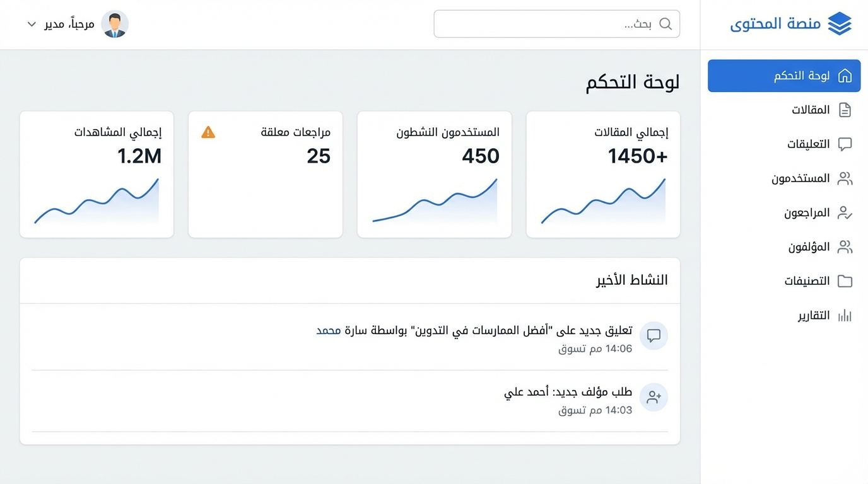Viewport: 868px width, 484px height.
Task: Select لوحة التحكم in the sidebar
Action: point(783,76)
